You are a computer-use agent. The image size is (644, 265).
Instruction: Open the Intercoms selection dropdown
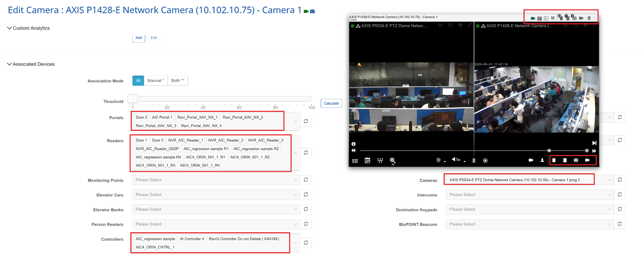click(x=530, y=195)
